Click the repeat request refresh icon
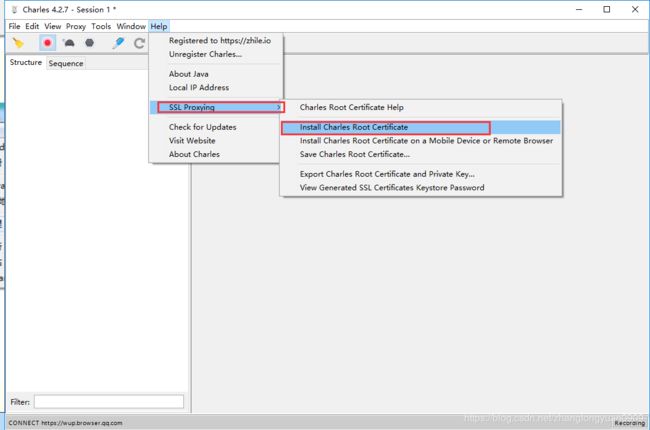This screenshot has height=430, width=650. click(x=139, y=43)
